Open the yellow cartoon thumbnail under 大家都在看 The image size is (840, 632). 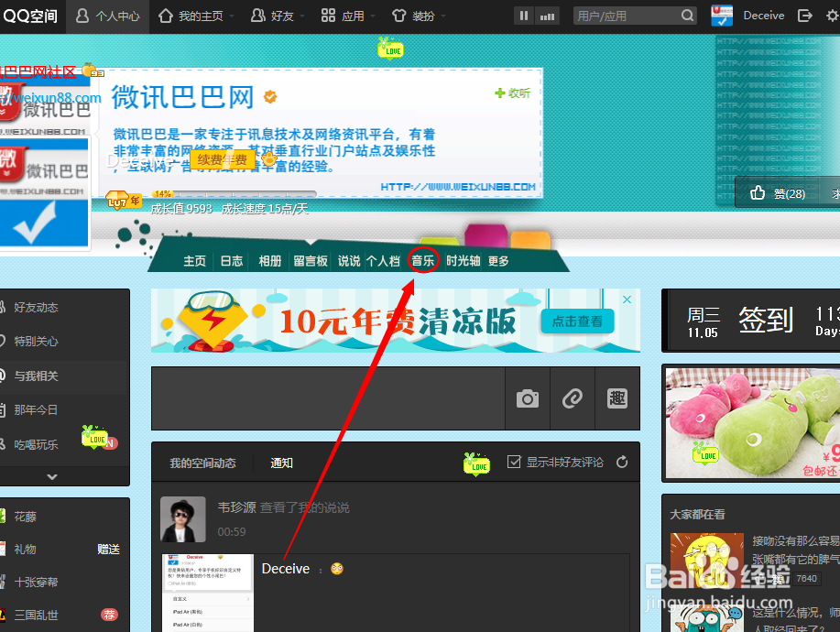click(707, 561)
